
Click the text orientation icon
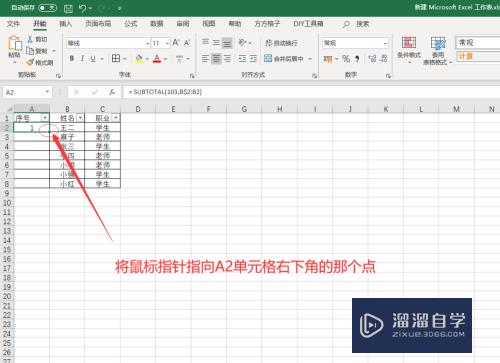pos(242,42)
